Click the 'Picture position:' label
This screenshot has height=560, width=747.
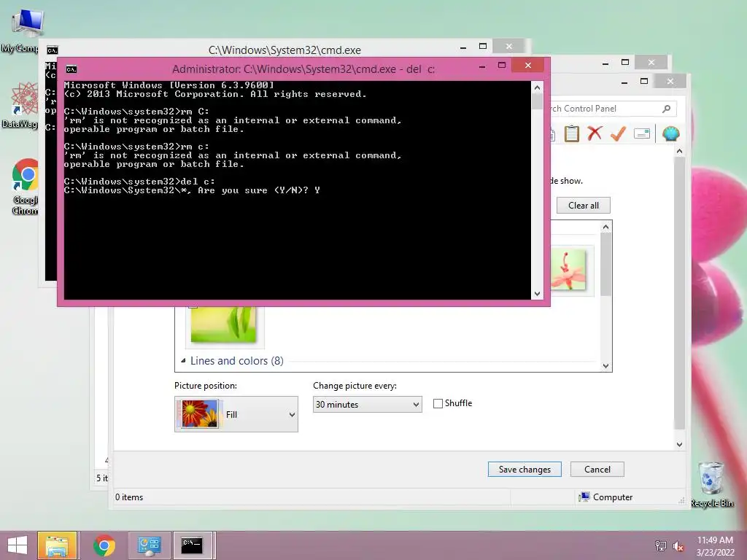[206, 386]
